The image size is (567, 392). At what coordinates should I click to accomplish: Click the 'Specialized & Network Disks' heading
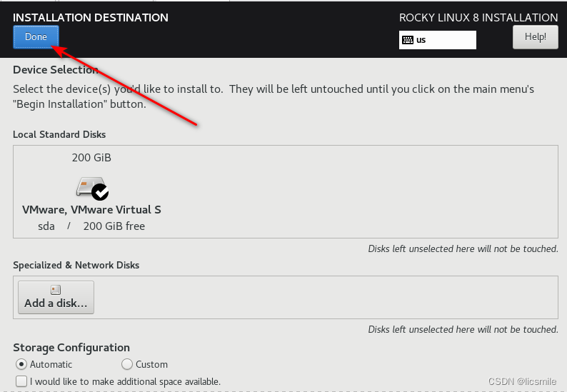tap(76, 265)
